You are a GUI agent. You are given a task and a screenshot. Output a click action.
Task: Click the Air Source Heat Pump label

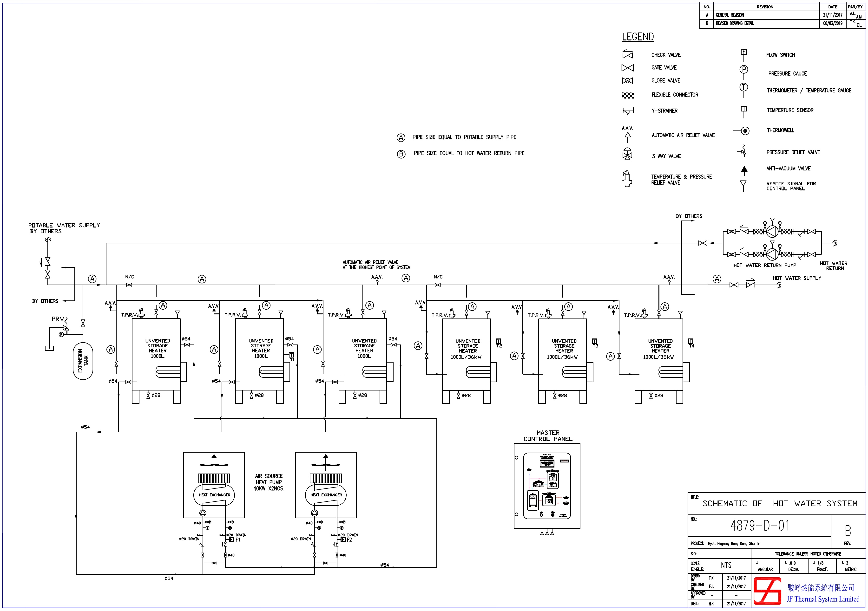coord(269,482)
